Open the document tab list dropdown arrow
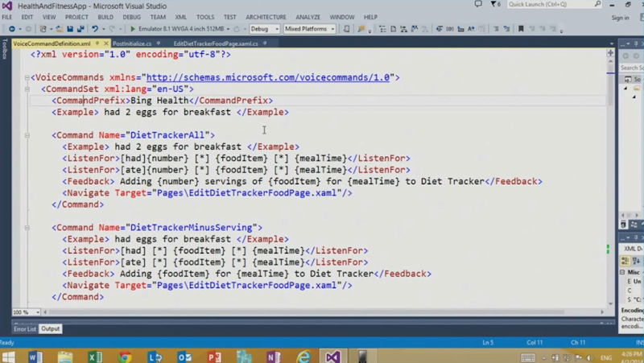This screenshot has width=644, height=363. click(612, 43)
